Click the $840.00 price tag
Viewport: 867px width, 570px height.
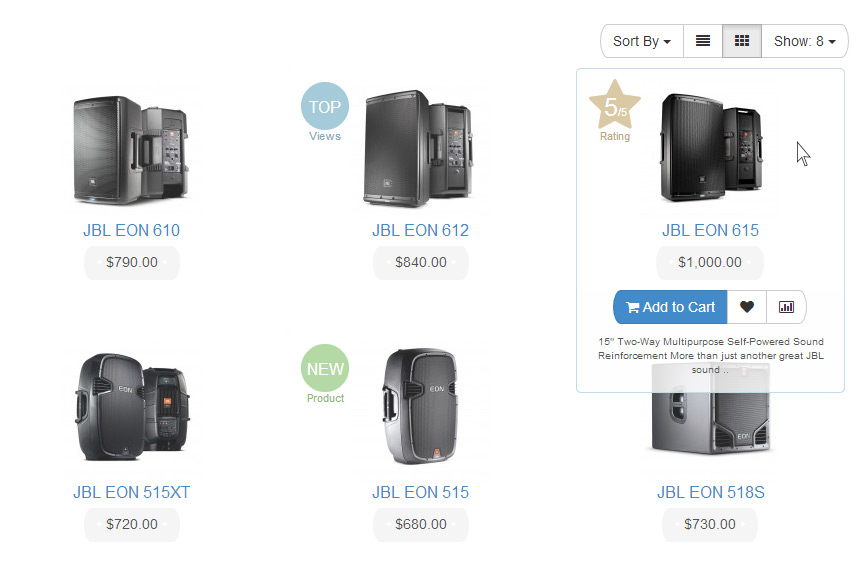[420, 263]
